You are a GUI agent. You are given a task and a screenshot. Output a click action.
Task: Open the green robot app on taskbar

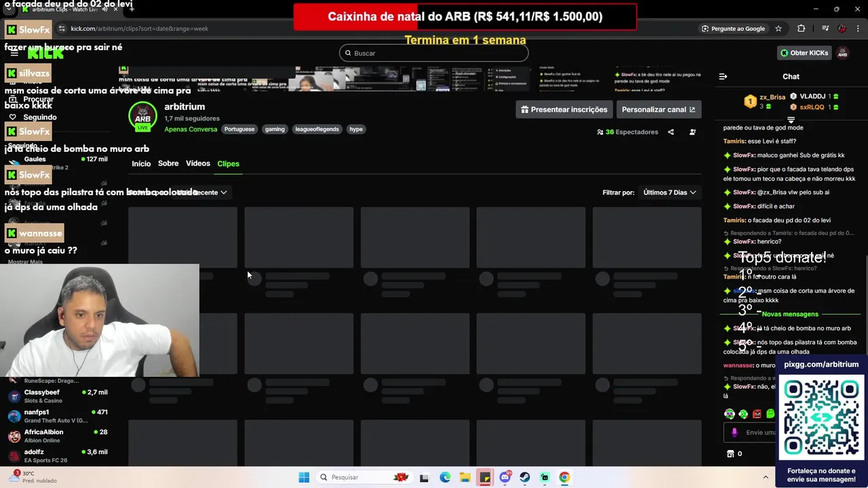[545, 477]
